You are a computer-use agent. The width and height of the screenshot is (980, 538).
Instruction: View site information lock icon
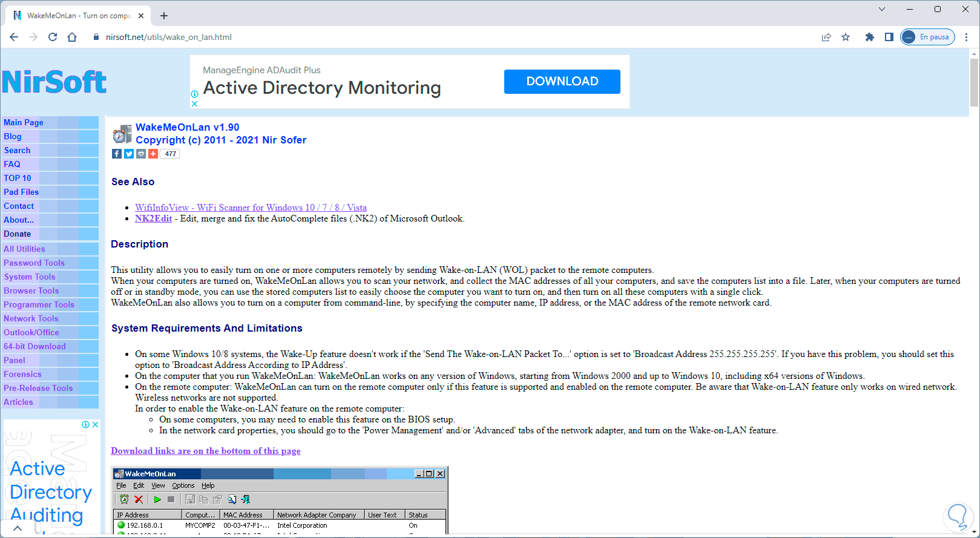tap(96, 37)
